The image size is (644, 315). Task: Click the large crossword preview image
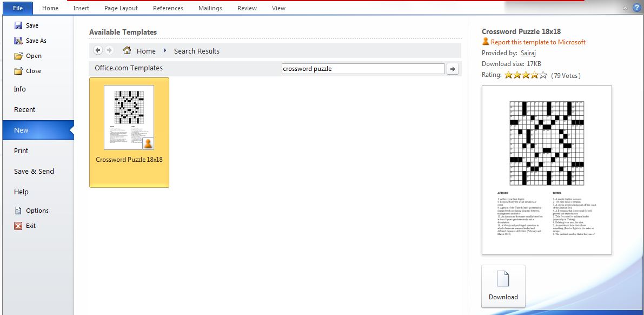point(547,170)
